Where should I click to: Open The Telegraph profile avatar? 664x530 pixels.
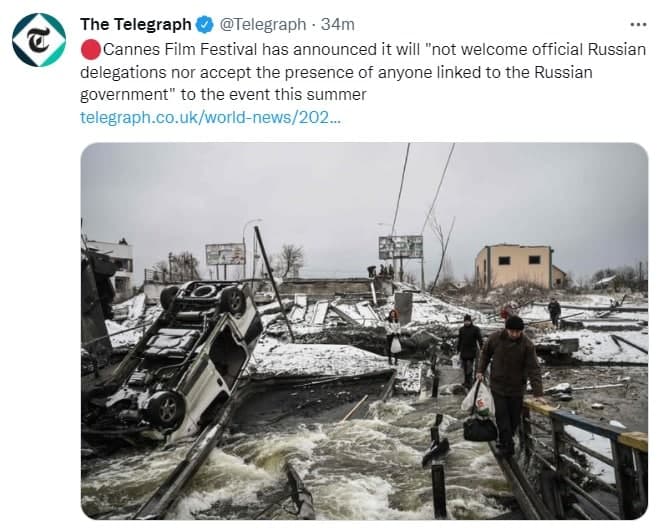(39, 40)
